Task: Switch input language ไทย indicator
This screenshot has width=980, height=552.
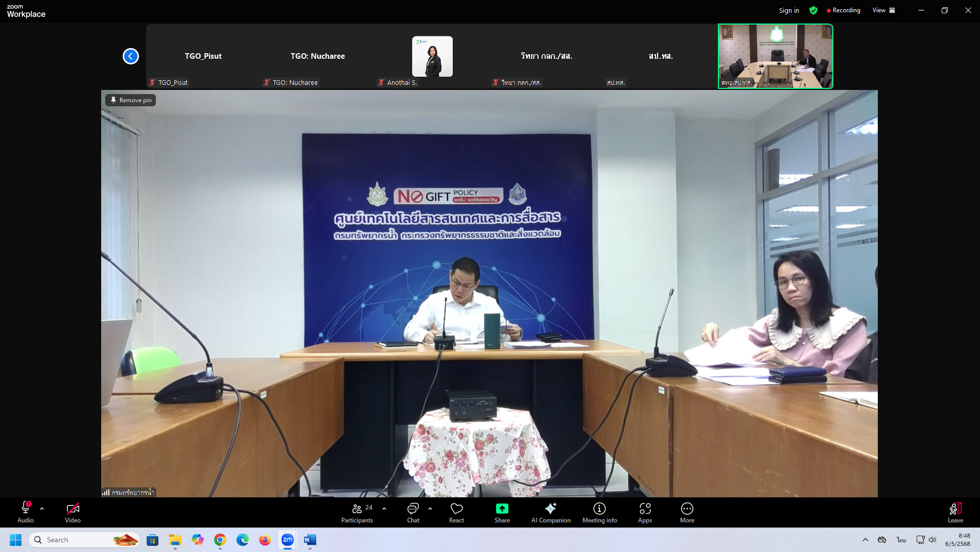Action: 901,540
